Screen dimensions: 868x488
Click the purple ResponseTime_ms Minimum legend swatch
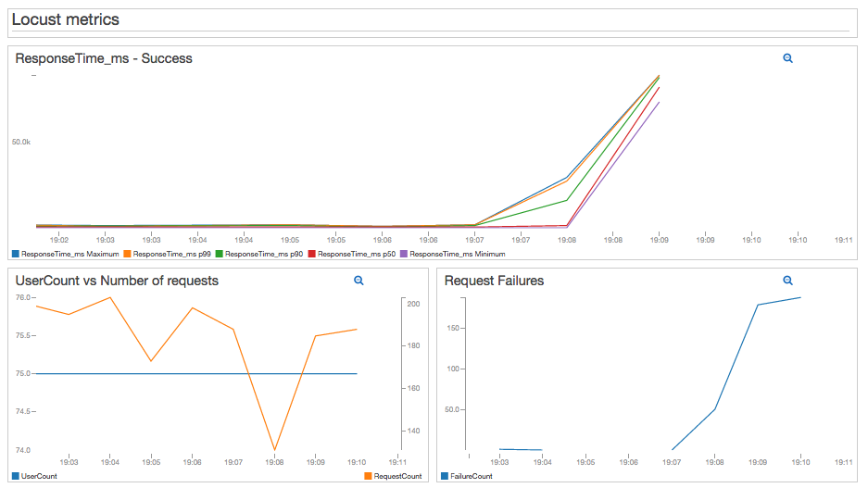pyautogui.click(x=404, y=254)
